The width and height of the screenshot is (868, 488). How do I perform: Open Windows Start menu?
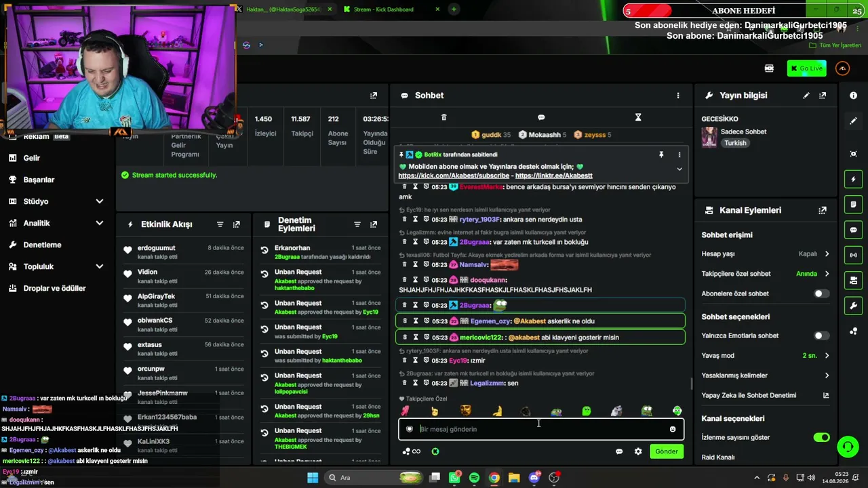click(x=313, y=478)
